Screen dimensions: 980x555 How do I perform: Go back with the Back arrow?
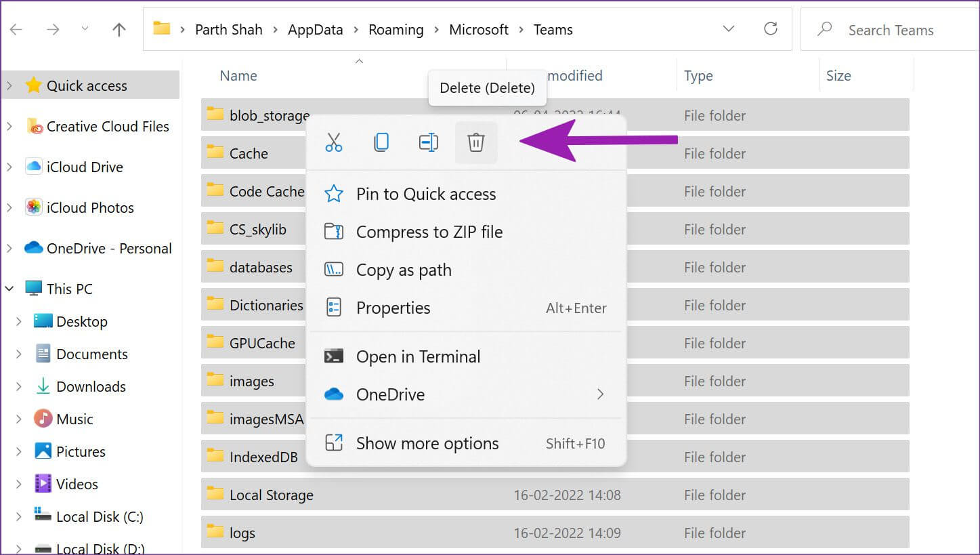(16, 29)
